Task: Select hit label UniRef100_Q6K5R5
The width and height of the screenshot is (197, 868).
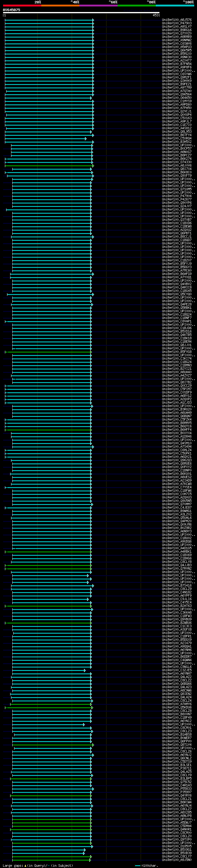Action: (177, 50)
